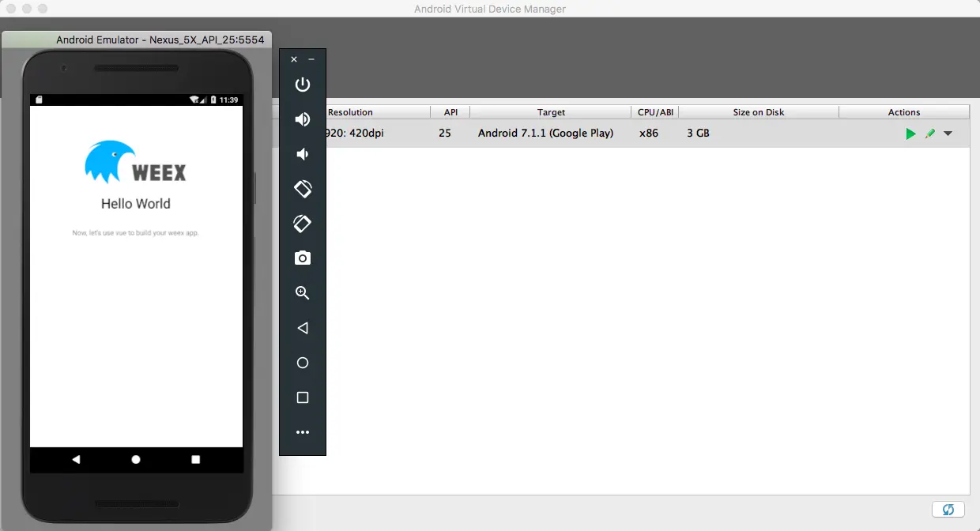Viewport: 980px width, 531px height.
Task: Refresh the AVD list with the refresh button
Action: tap(948, 510)
